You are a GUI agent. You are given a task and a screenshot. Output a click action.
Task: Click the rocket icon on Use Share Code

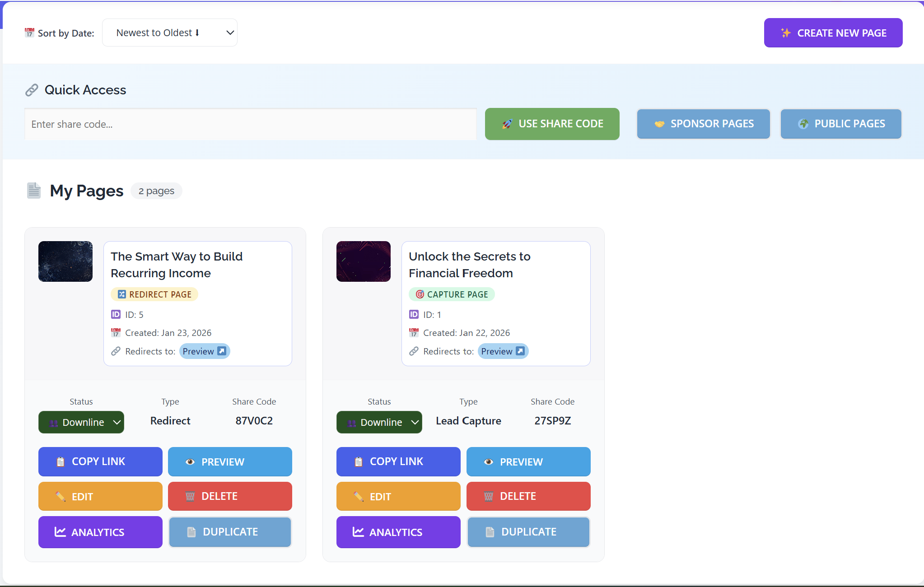pos(507,124)
